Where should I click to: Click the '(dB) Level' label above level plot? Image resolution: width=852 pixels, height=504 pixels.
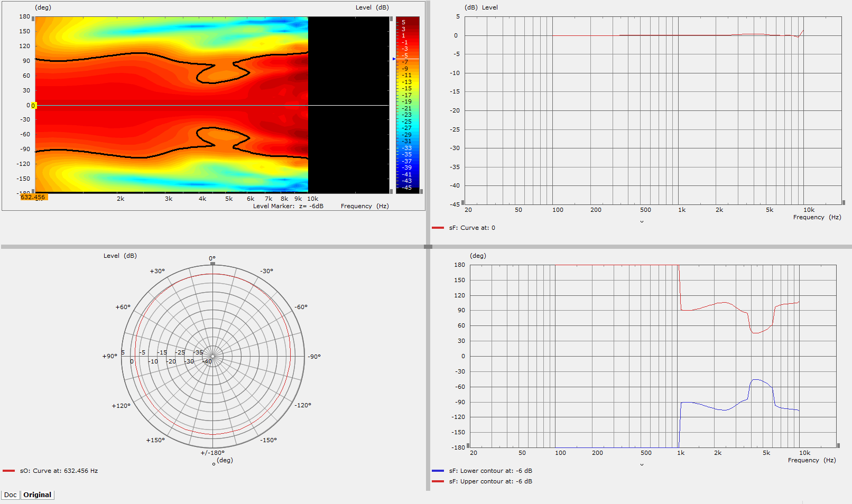tap(481, 7)
